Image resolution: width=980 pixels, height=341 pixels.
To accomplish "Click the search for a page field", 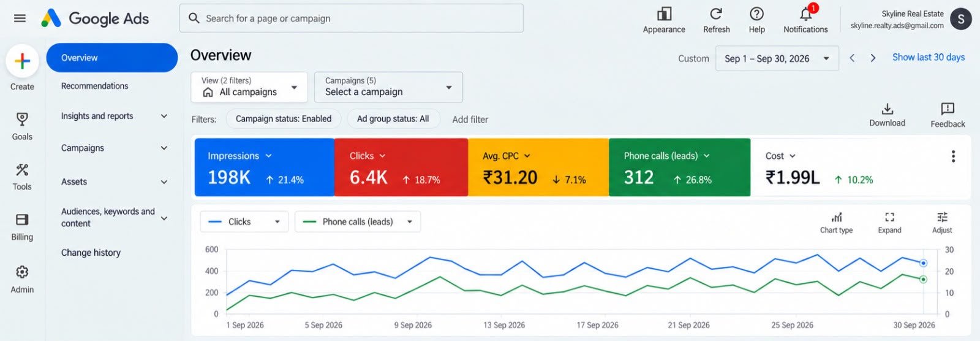I will (352, 18).
